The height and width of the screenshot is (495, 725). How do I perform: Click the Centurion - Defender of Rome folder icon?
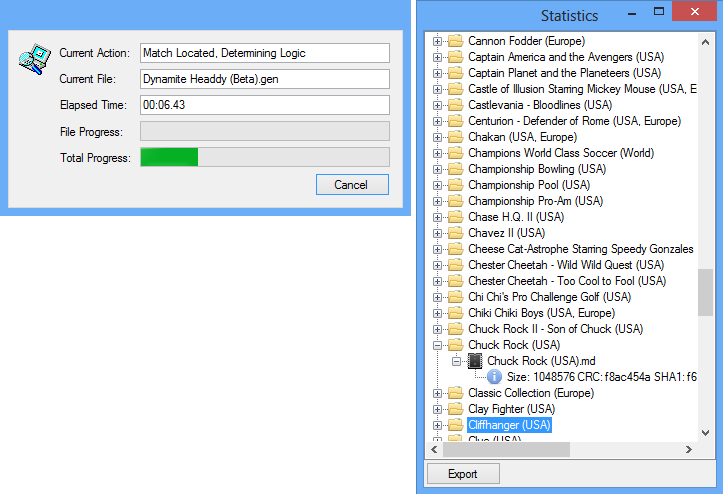(455, 121)
